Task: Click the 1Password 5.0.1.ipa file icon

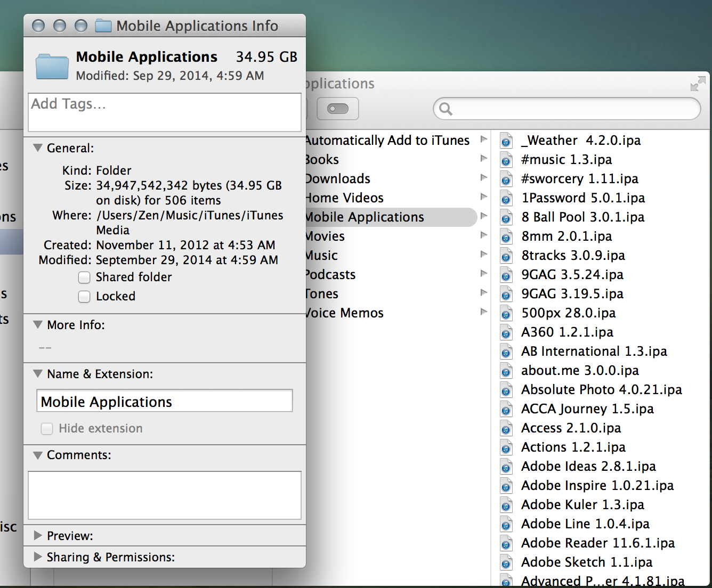Action: click(x=506, y=199)
